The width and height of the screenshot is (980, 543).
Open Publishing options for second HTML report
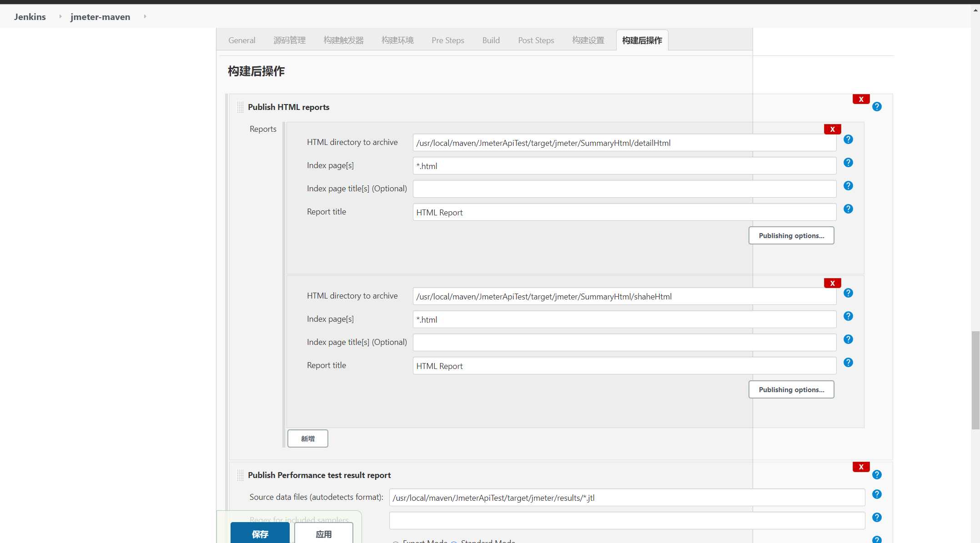tap(791, 389)
